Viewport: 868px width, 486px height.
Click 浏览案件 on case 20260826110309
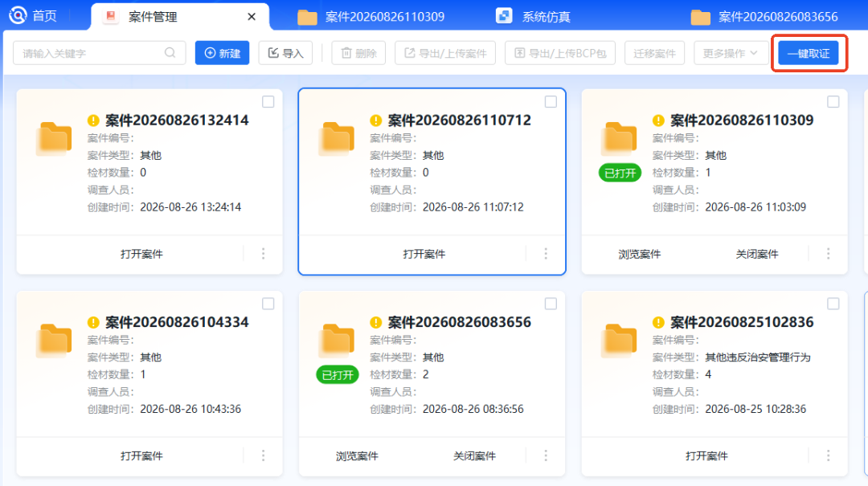(640, 254)
